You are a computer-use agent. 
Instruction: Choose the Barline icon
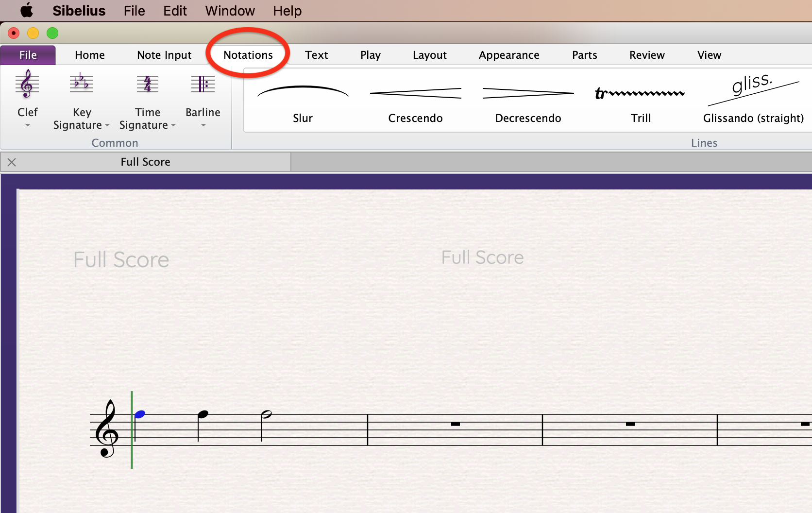tap(203, 84)
